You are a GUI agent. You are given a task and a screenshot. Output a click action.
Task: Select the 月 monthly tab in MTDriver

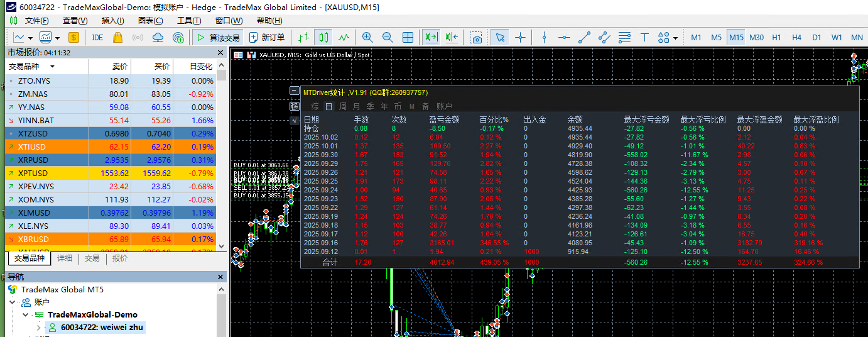pyautogui.click(x=357, y=106)
